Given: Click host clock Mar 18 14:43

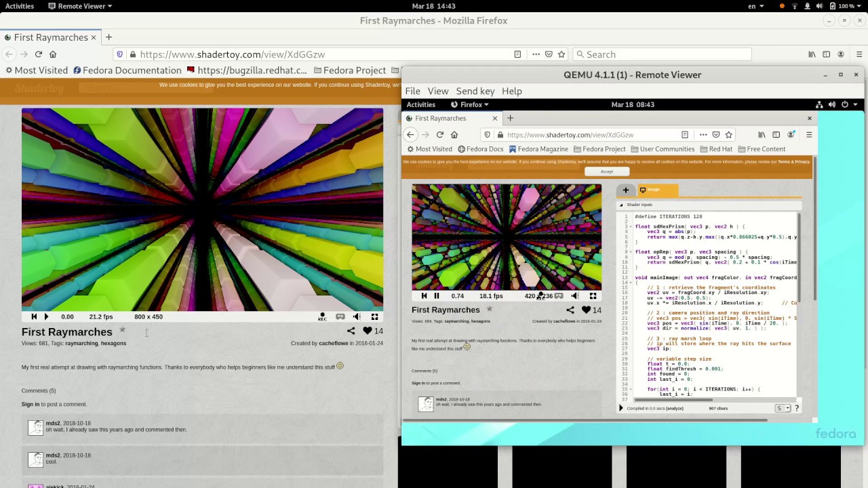Looking at the screenshot, I should click(x=433, y=6).
